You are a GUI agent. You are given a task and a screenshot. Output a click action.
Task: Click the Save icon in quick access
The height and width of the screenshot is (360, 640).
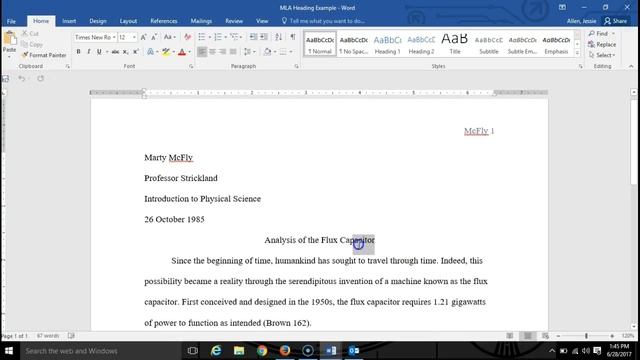coord(5,78)
